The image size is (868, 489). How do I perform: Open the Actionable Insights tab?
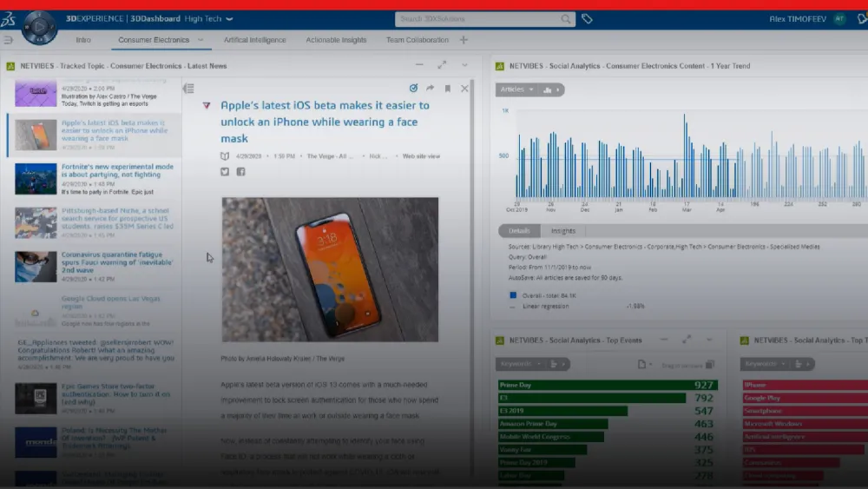[x=336, y=40]
